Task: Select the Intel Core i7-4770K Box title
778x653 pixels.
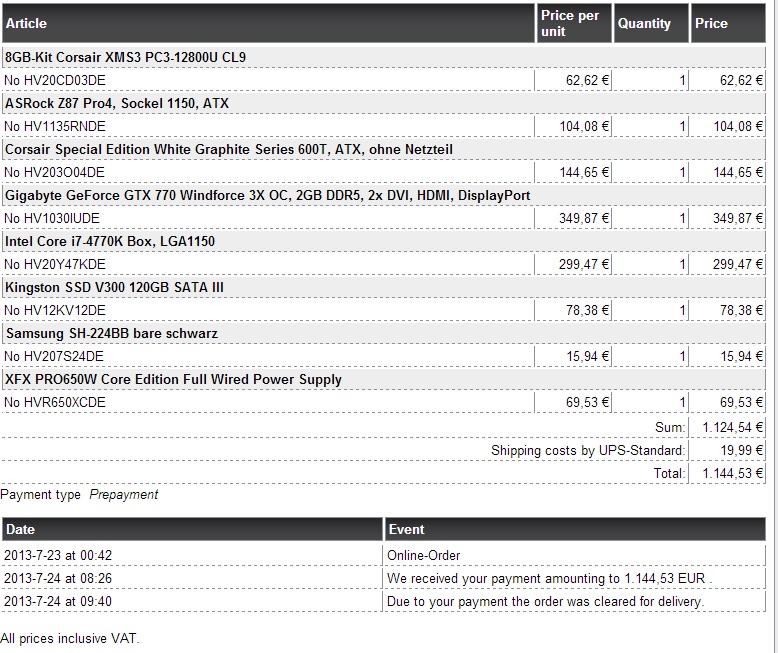Action: point(110,242)
